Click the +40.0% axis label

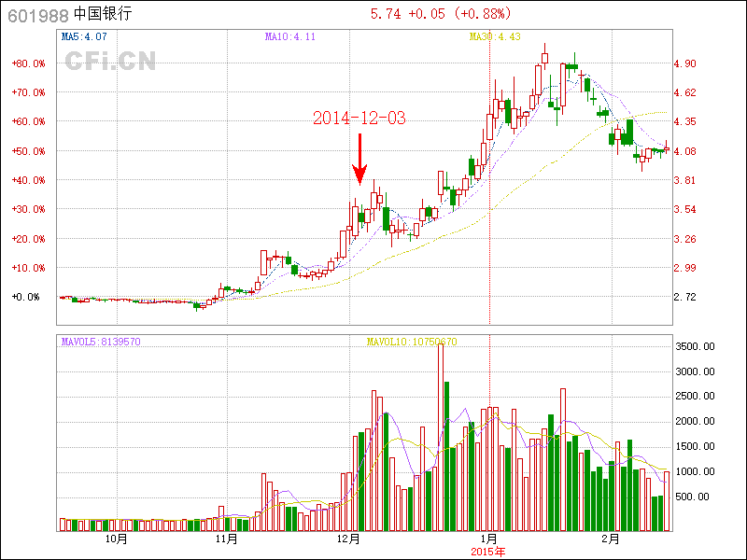(29, 180)
